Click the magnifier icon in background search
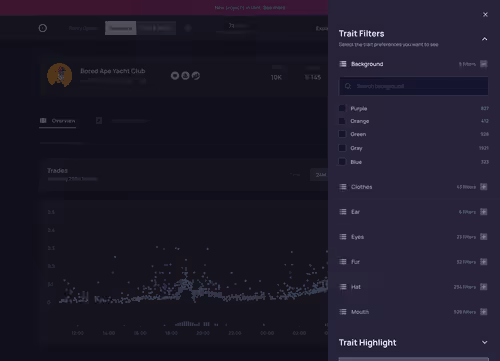The image size is (500, 361). (348, 86)
